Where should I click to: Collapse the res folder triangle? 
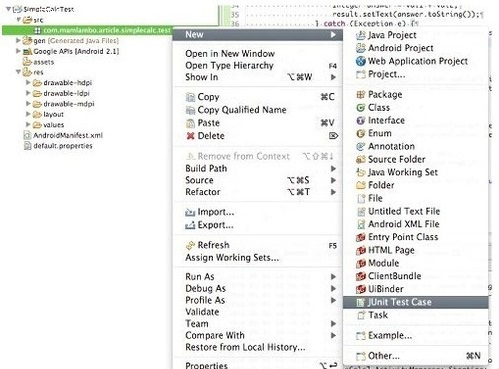19,72
